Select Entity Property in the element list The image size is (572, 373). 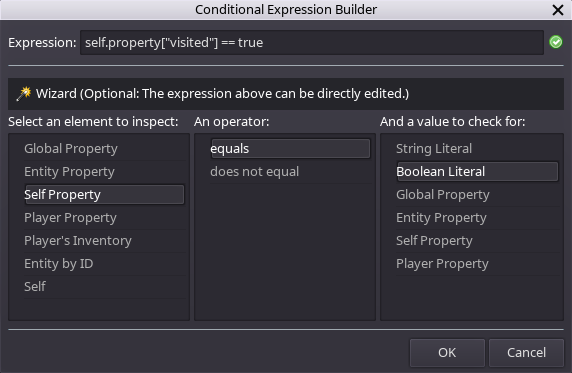[x=104, y=172]
